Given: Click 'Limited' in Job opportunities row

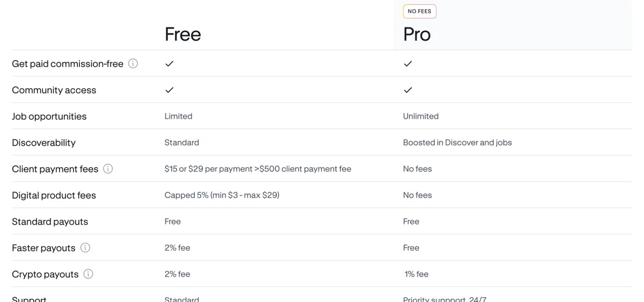Looking at the screenshot, I should (x=179, y=116).
